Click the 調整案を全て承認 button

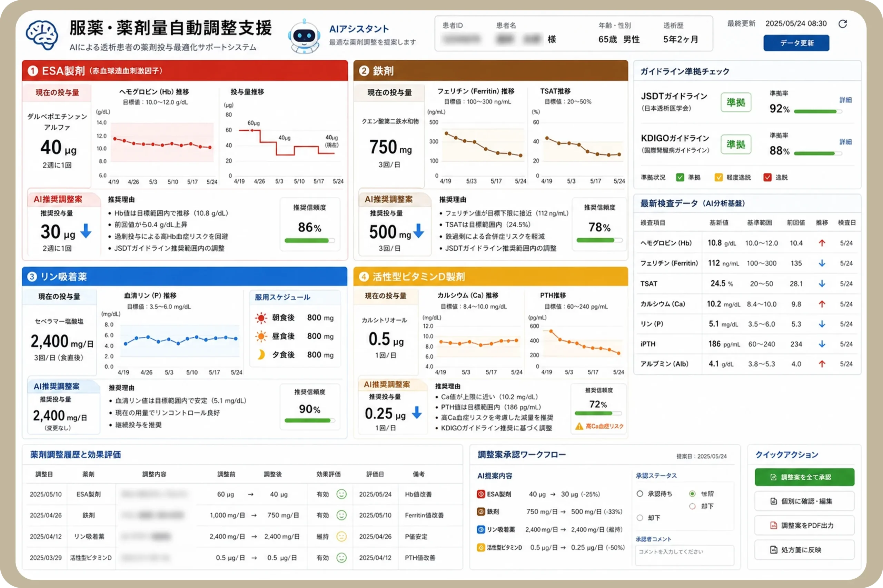tap(805, 477)
